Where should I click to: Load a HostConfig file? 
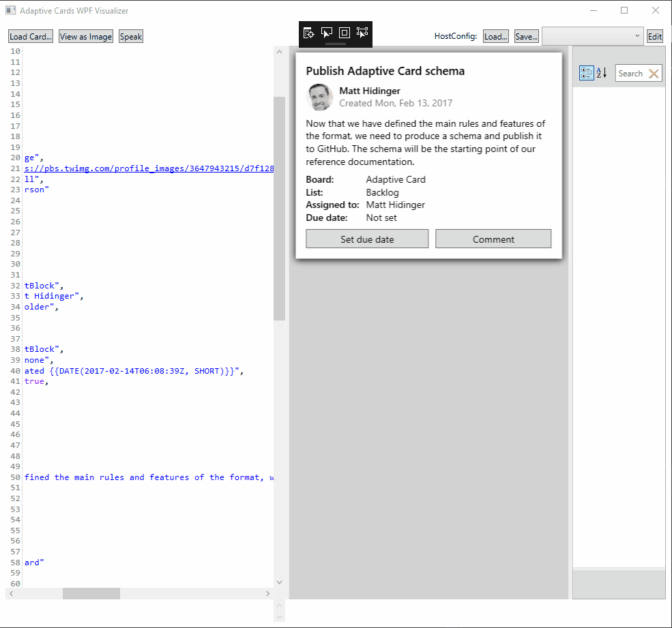(495, 36)
